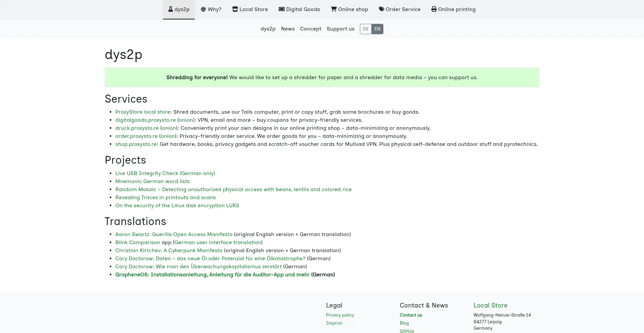Click the bug icon next to Why?

click(x=203, y=9)
